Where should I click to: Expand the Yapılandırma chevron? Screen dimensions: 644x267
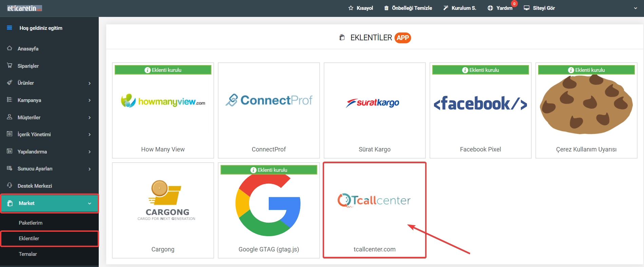click(x=90, y=152)
